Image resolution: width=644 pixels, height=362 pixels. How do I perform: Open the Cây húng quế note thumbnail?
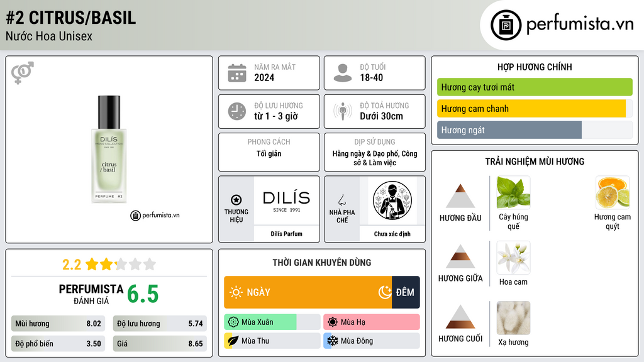pos(513,192)
